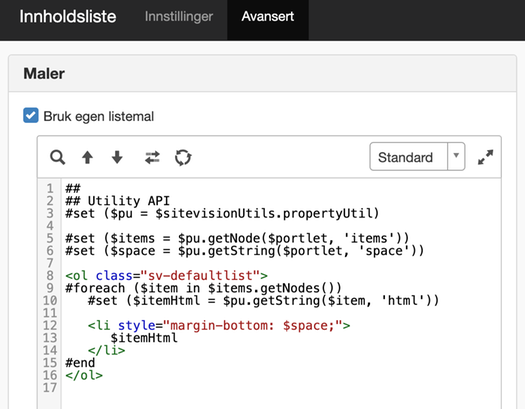Click the Standard dropdown arrow
This screenshot has height=409, width=525.
tap(456, 156)
